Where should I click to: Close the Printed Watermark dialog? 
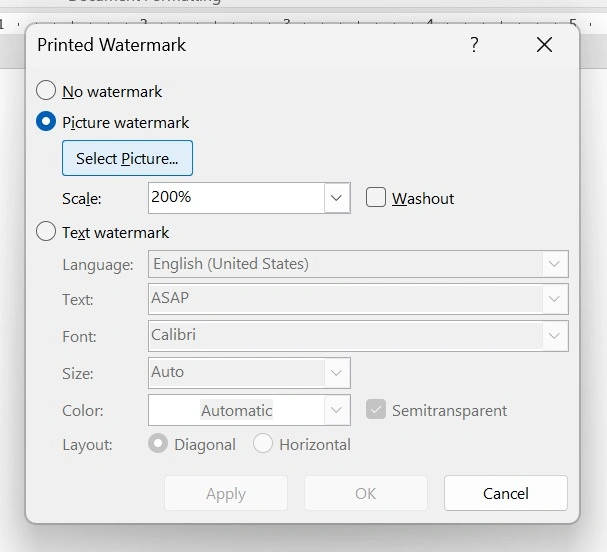[x=544, y=45]
